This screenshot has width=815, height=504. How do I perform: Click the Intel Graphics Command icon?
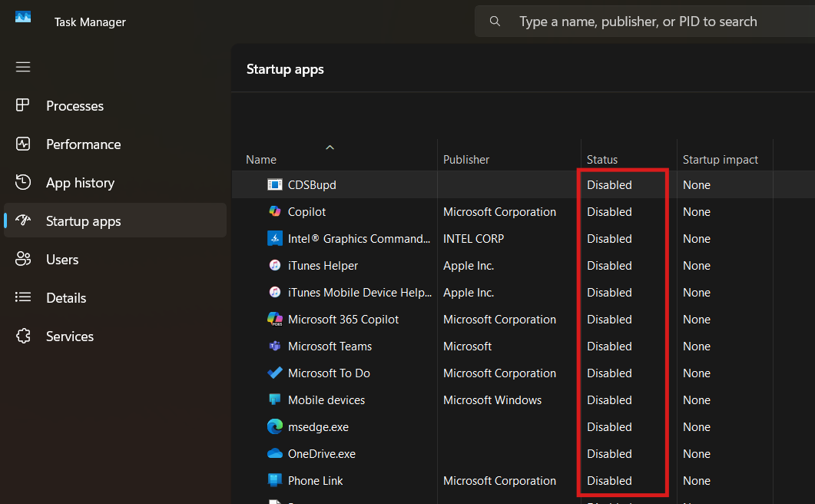[x=275, y=238]
